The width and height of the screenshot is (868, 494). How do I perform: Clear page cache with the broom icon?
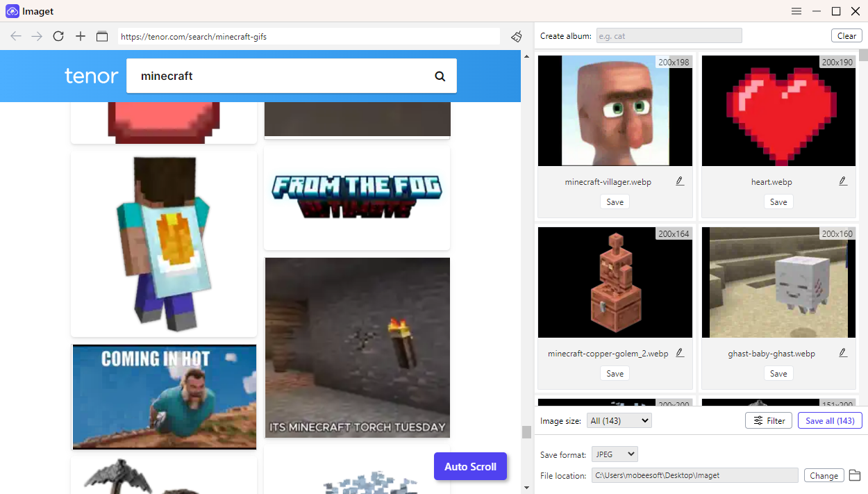tap(516, 37)
